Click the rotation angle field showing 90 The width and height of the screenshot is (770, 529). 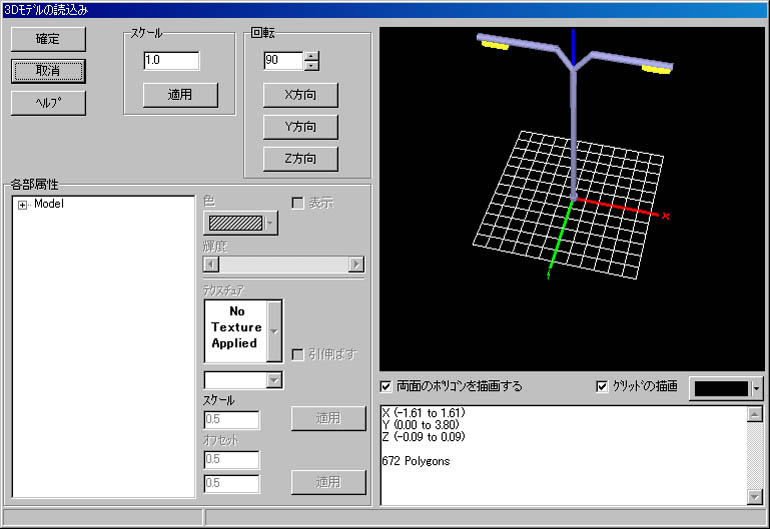[x=283, y=60]
